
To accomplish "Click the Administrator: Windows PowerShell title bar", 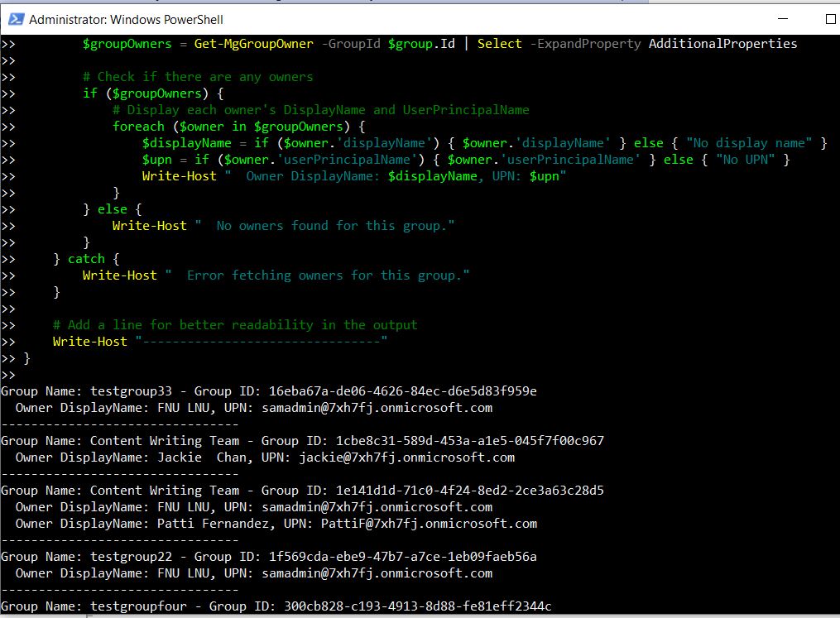I will (414, 18).
